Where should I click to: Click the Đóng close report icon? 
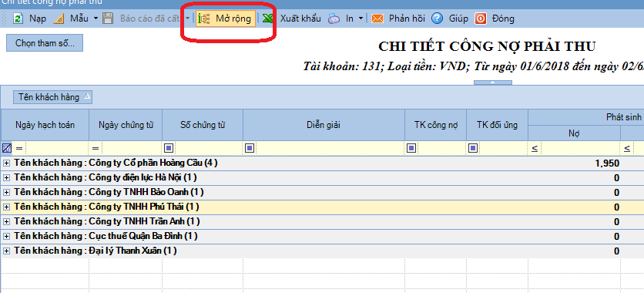[481, 19]
